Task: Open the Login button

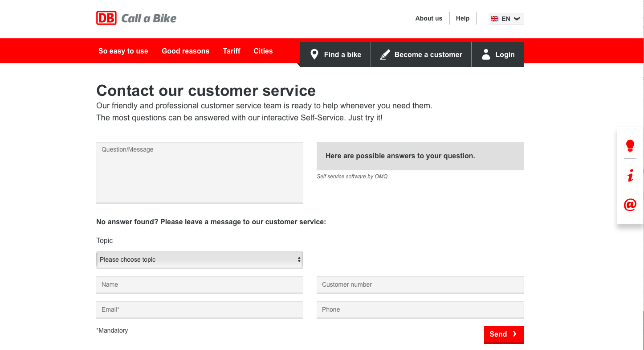Action: (497, 54)
